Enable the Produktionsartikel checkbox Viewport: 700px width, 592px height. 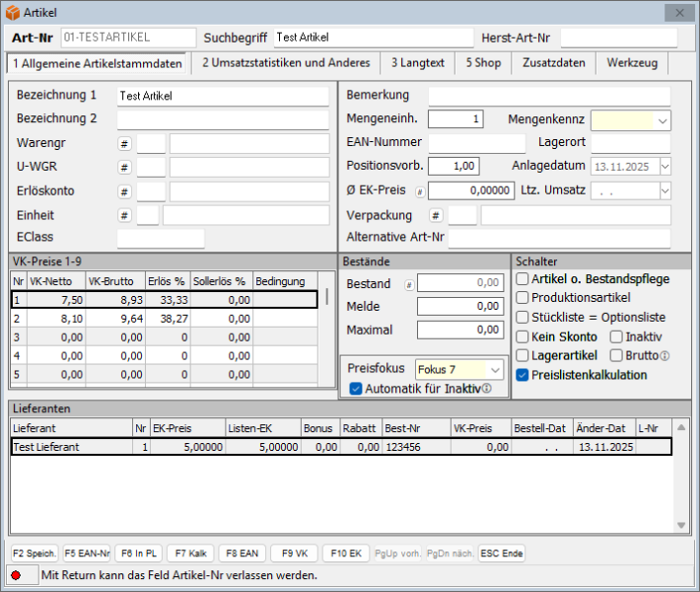point(523,298)
